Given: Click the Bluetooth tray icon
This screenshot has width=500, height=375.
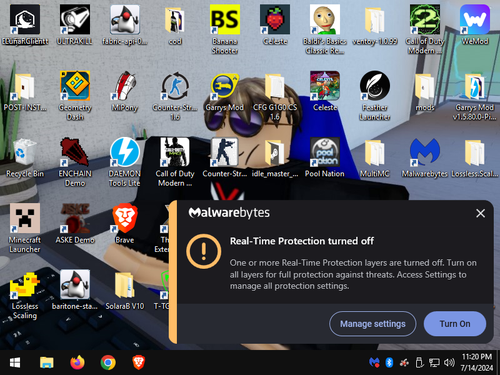Looking at the screenshot, I should (389, 363).
